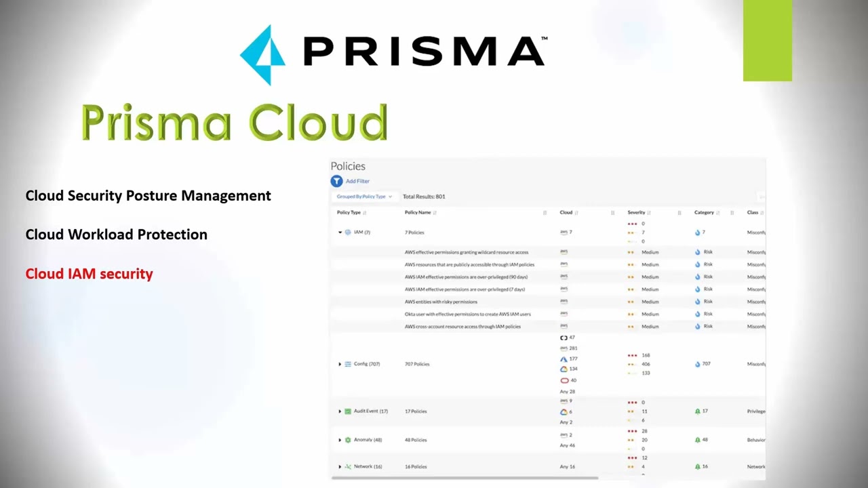Click the Config policy type icon
Viewport: 868px width, 488px height.
348,364
